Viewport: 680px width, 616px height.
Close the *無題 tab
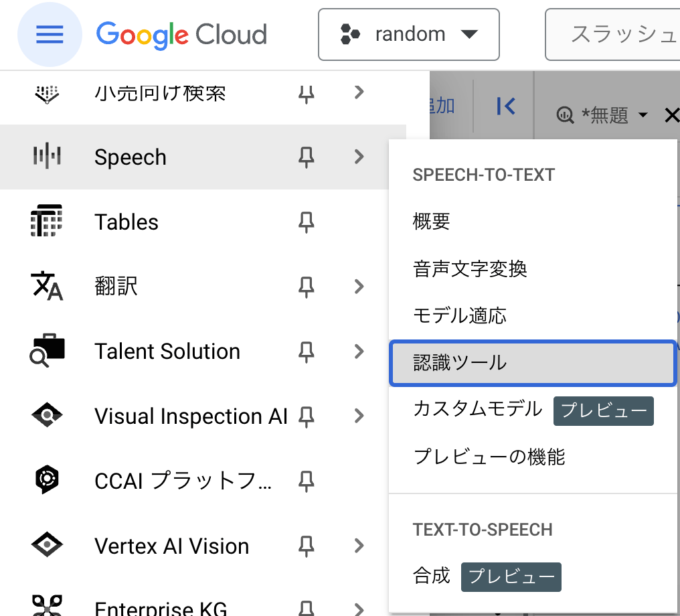[x=672, y=115]
